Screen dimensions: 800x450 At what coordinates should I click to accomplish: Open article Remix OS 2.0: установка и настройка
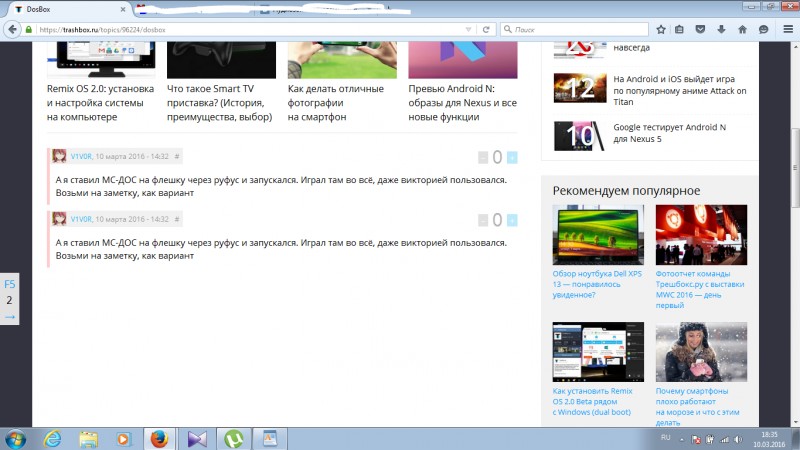coord(101,103)
